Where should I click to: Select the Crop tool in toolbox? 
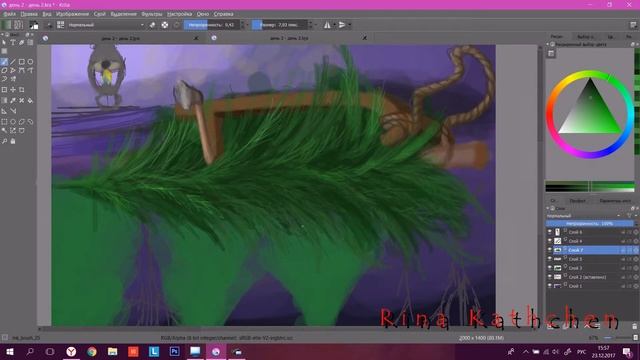pyautogui.click(x=22, y=90)
